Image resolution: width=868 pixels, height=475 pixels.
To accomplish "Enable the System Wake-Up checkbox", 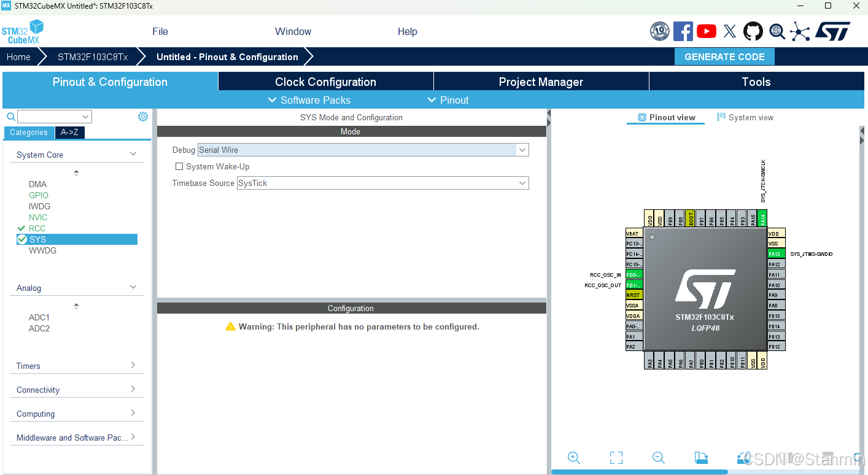I will pyautogui.click(x=179, y=166).
